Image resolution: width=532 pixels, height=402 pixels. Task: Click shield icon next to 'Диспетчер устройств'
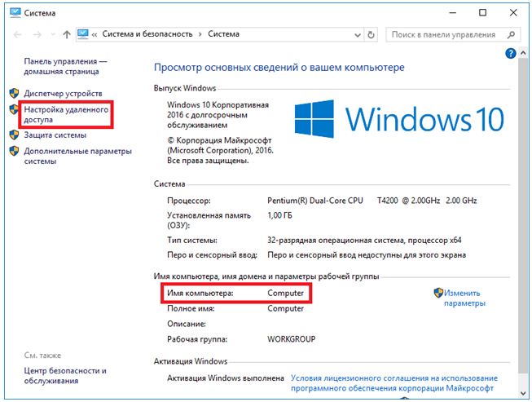tap(14, 93)
